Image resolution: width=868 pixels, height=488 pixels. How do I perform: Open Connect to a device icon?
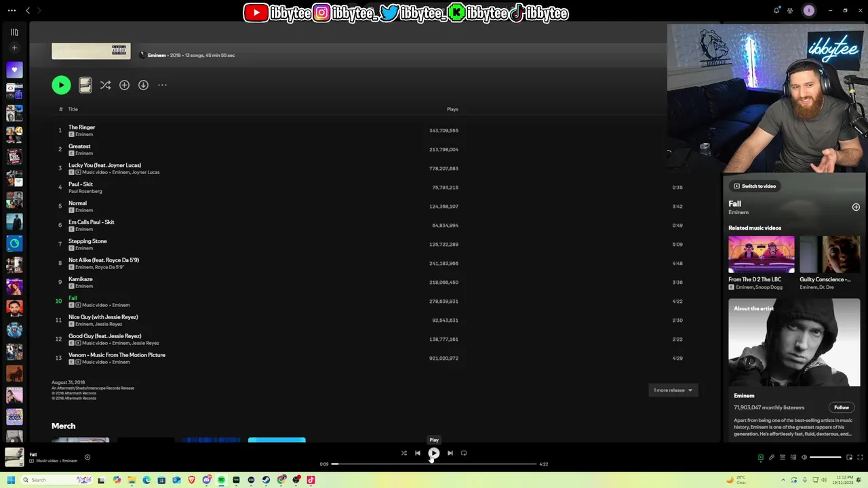[793, 457]
